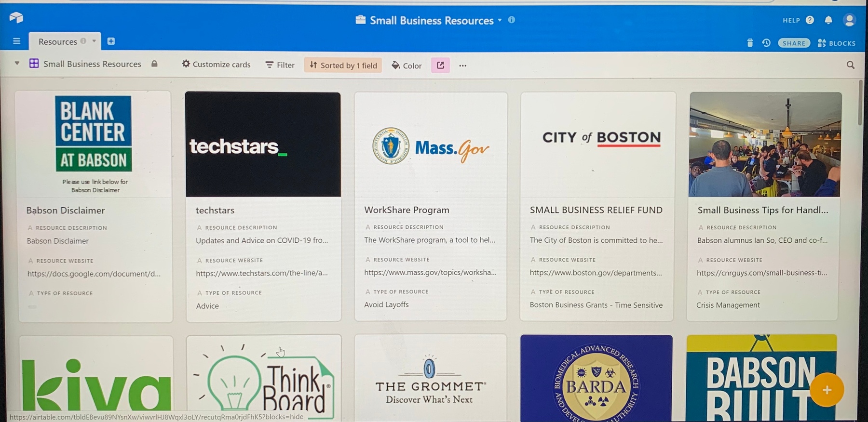
Task: Add a new table with plus icon
Action: tap(111, 41)
